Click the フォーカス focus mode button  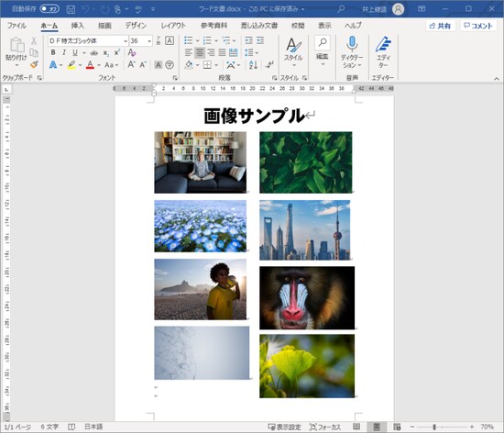(325, 427)
